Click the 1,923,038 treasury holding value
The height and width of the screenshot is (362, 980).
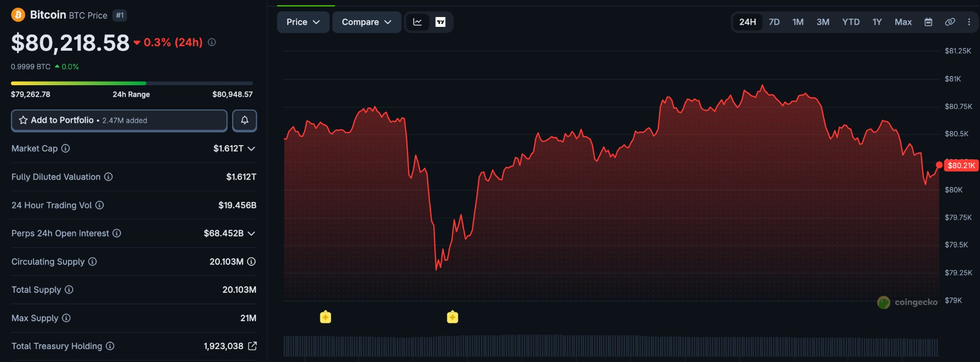point(223,346)
